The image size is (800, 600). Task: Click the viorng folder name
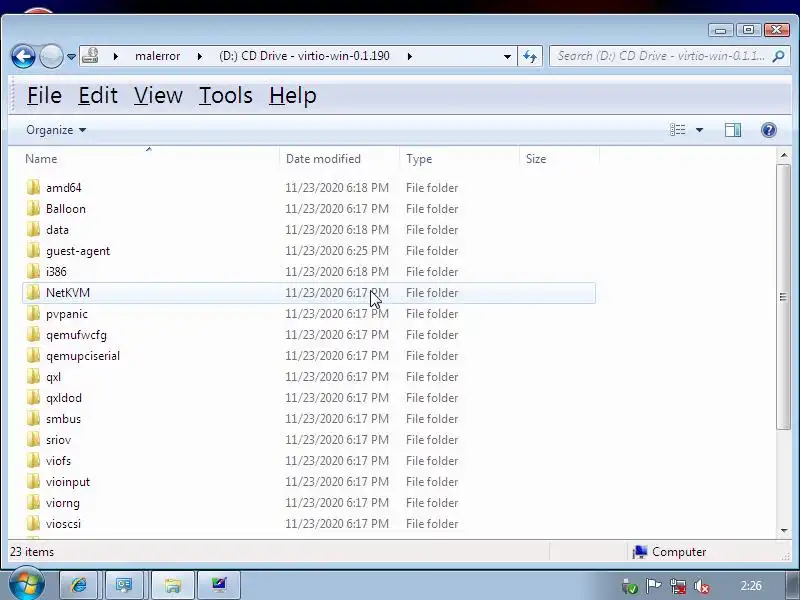click(x=63, y=503)
